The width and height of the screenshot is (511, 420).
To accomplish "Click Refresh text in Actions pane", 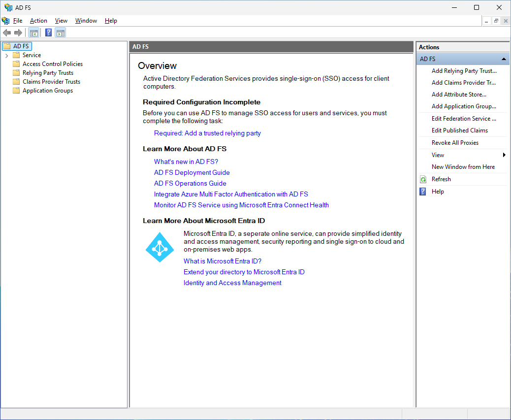I will [x=441, y=179].
